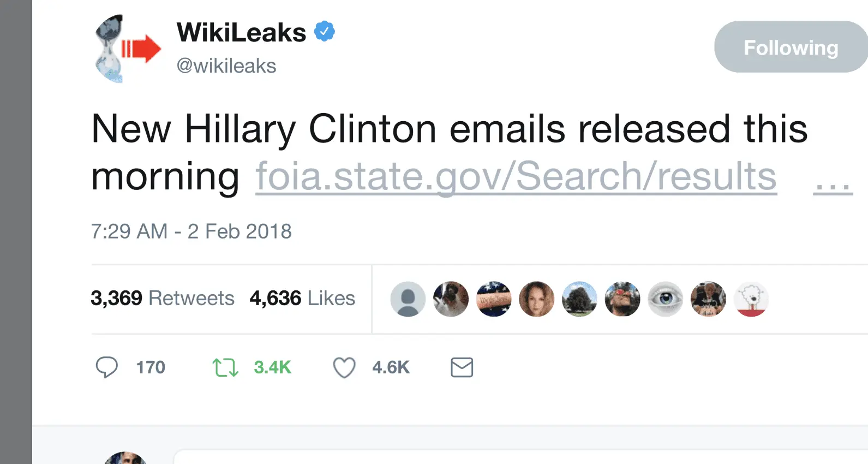The height and width of the screenshot is (464, 868).
Task: Click the blue verified badge
Action: [x=324, y=32]
